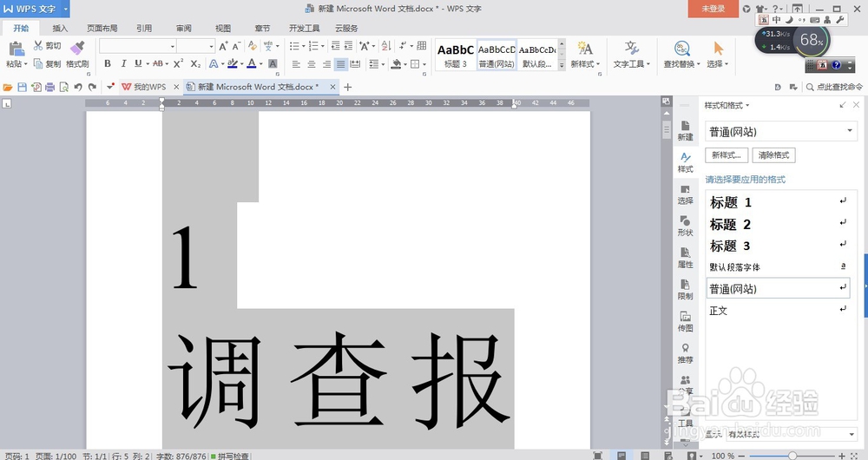Click the highlight color pen swatch
The height and width of the screenshot is (460, 868).
pos(233,63)
